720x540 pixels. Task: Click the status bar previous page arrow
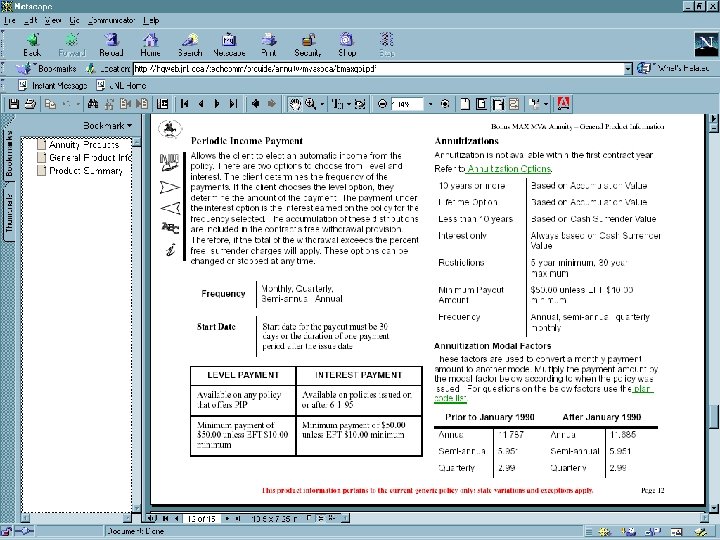tap(176, 519)
